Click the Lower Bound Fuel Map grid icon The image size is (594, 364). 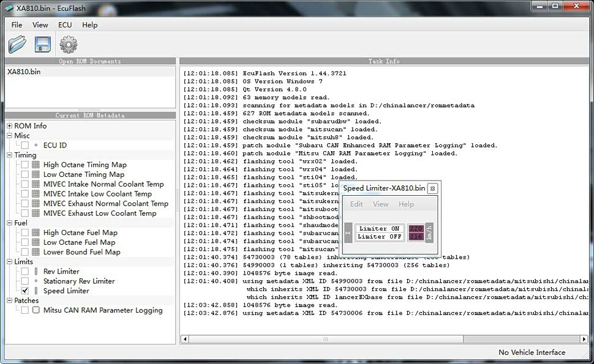pyautogui.click(x=36, y=252)
